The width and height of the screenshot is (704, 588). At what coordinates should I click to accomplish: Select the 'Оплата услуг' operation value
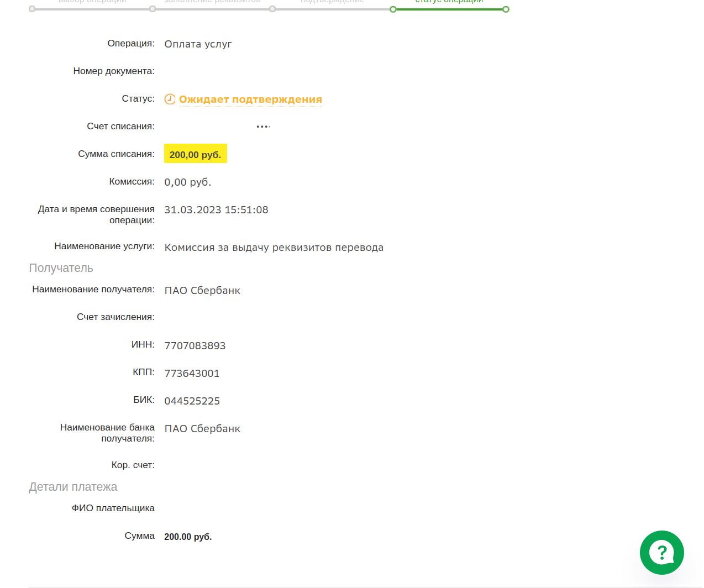click(x=198, y=44)
